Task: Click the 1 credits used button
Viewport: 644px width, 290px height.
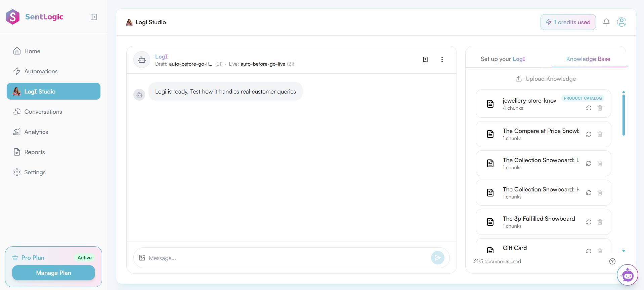Action: pyautogui.click(x=568, y=22)
